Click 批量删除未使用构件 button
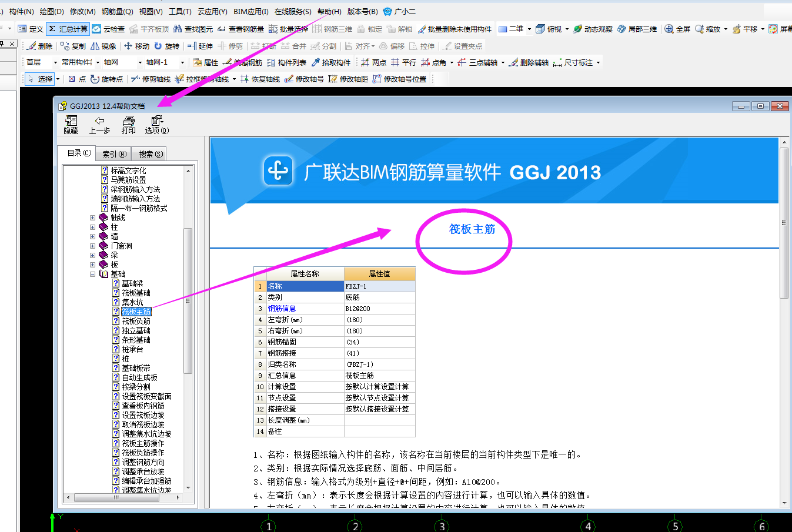 coord(455,29)
